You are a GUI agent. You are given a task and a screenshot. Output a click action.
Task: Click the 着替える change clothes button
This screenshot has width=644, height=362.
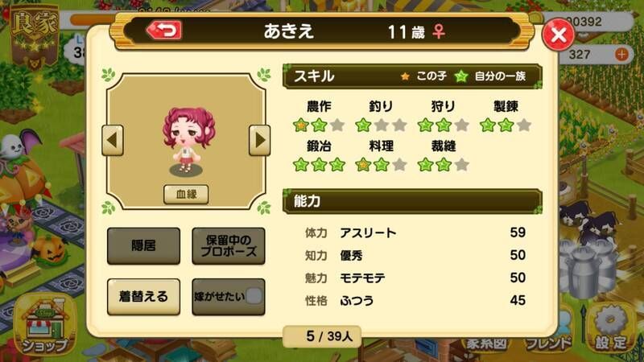point(143,297)
